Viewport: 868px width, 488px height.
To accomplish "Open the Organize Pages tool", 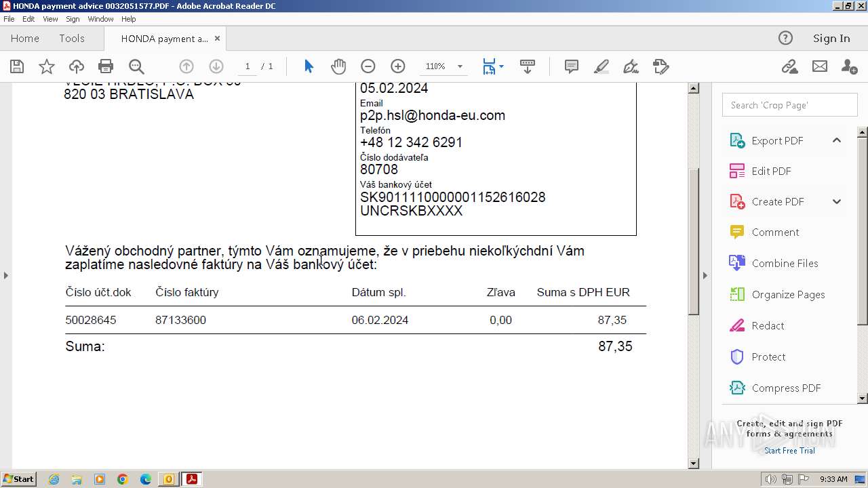I will pos(788,294).
